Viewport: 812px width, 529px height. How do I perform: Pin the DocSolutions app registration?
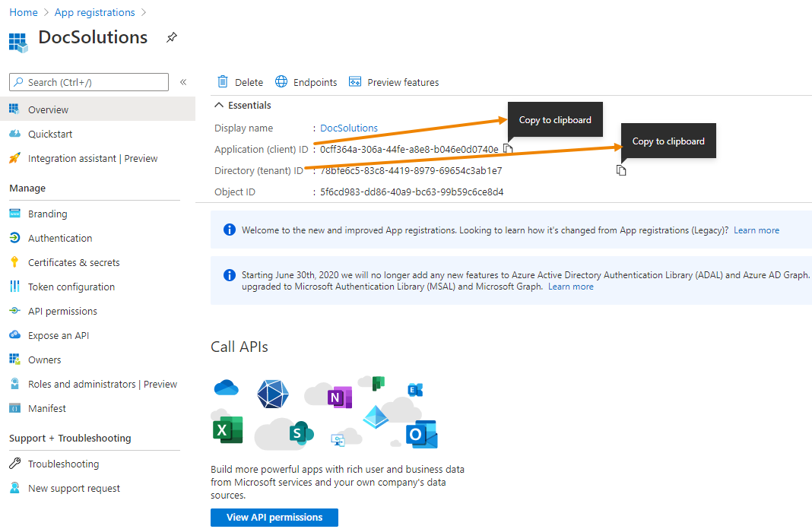[x=172, y=38]
